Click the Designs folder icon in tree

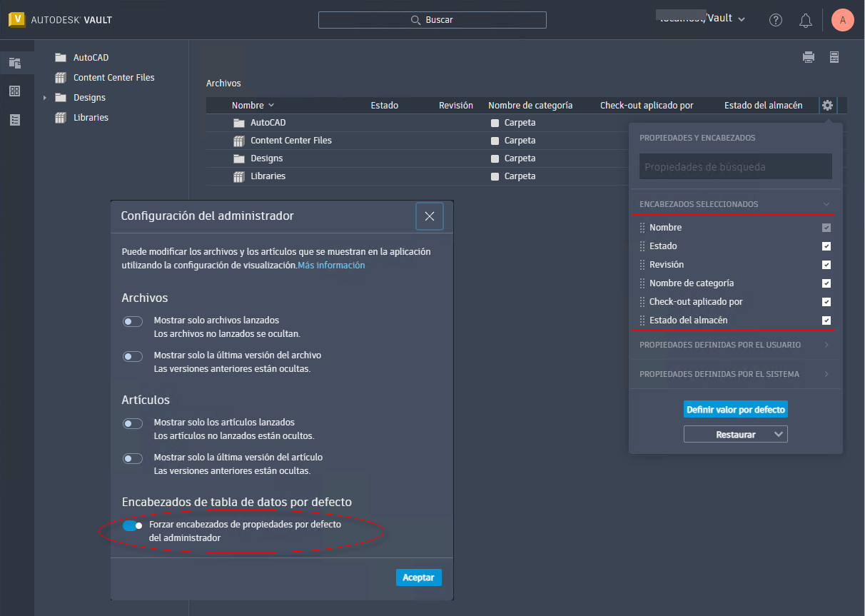(61, 98)
